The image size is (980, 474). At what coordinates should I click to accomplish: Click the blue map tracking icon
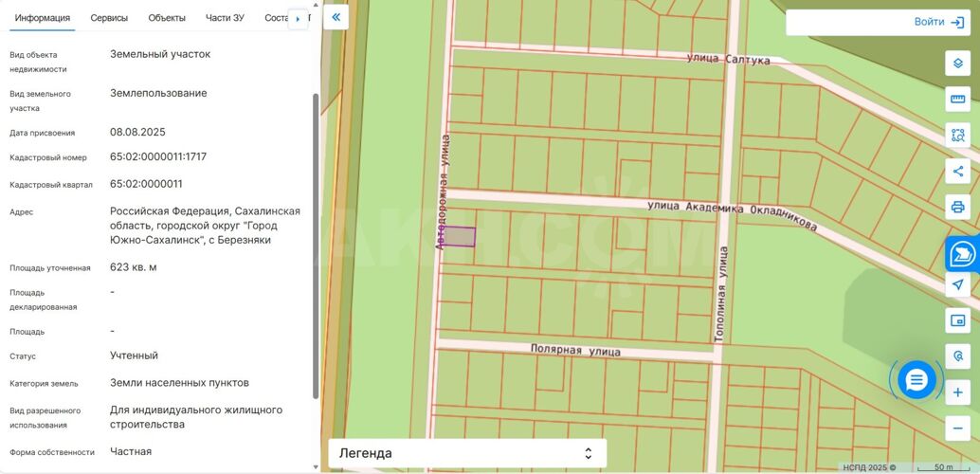962,254
